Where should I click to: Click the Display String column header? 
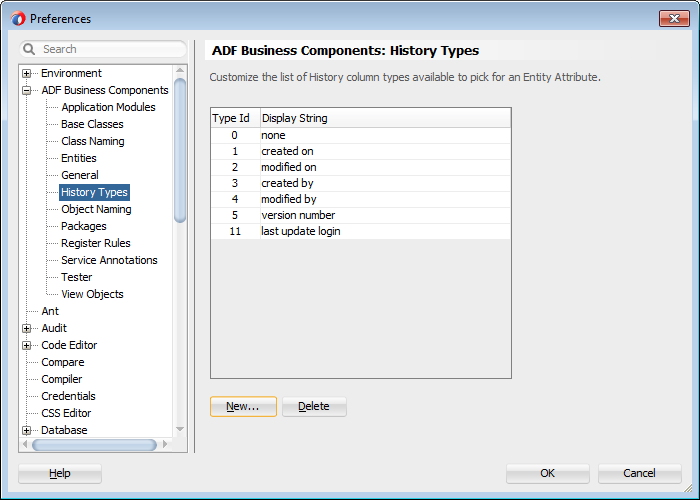[x=386, y=118]
